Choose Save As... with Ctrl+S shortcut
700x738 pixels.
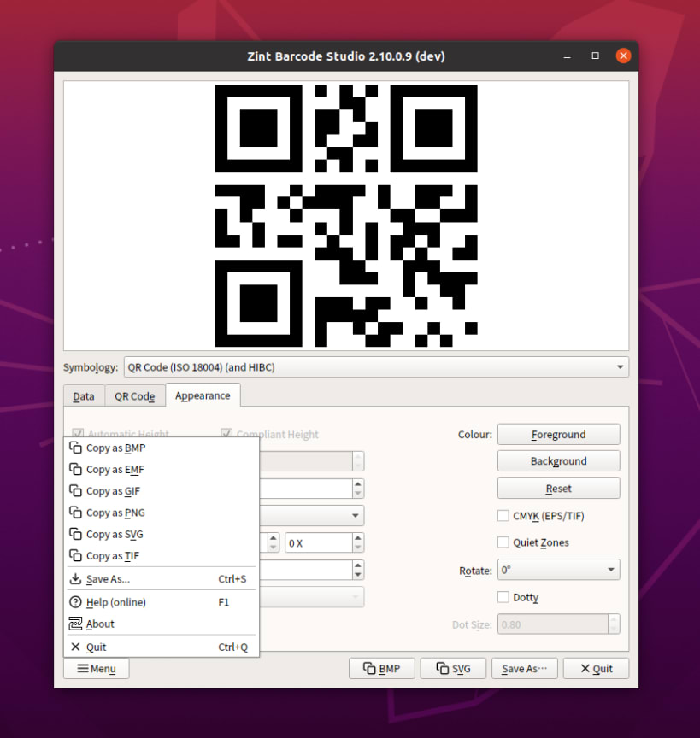(162, 578)
